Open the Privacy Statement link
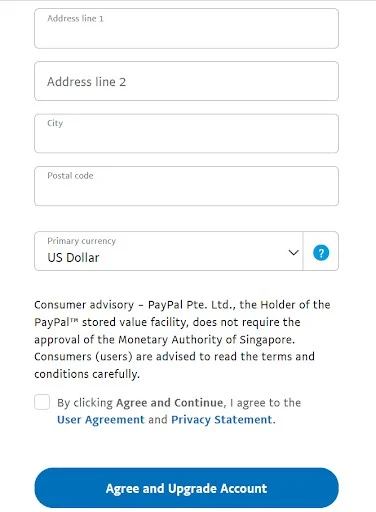This screenshot has width=376, height=512. [x=222, y=419]
